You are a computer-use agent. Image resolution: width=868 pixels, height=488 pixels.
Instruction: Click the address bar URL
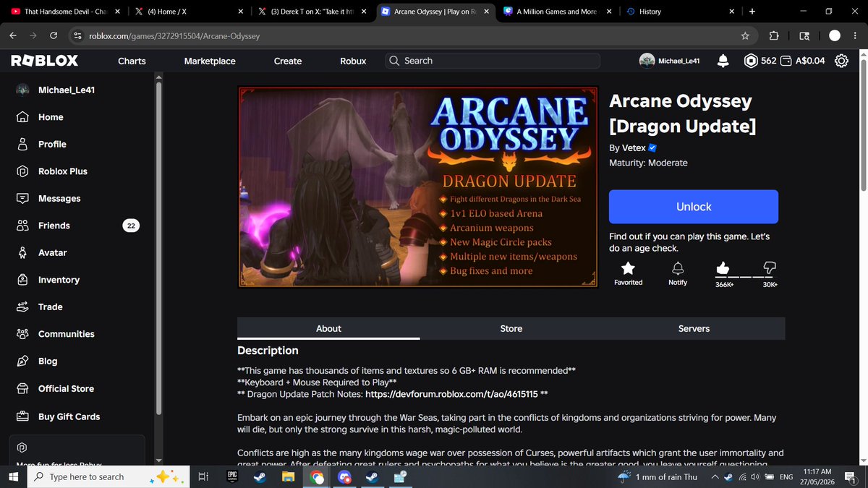174,36
